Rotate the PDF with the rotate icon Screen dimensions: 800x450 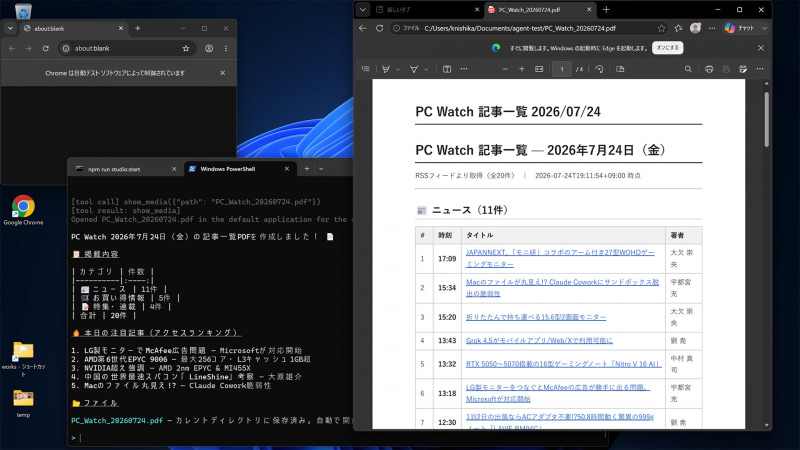point(599,69)
